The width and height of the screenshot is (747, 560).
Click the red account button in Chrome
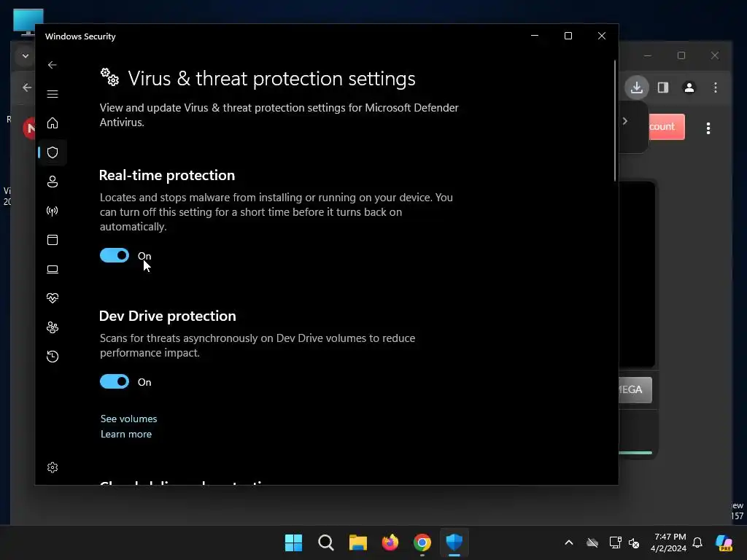coord(667,127)
